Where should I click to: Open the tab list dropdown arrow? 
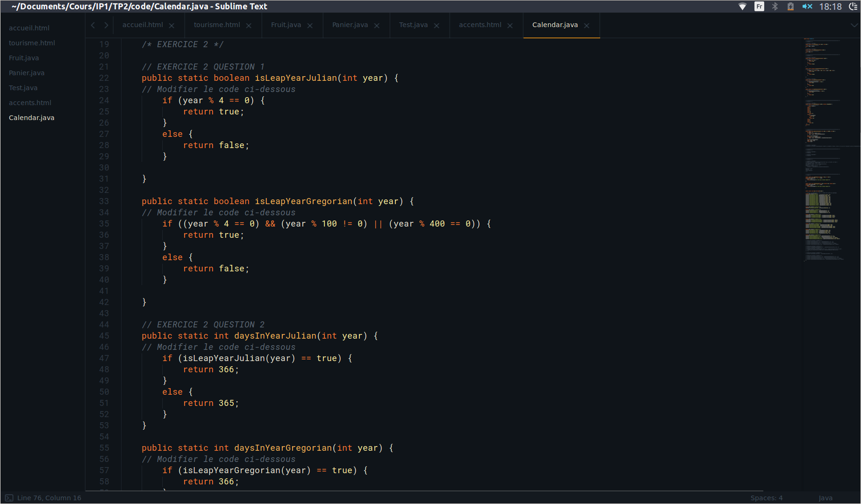tap(854, 25)
